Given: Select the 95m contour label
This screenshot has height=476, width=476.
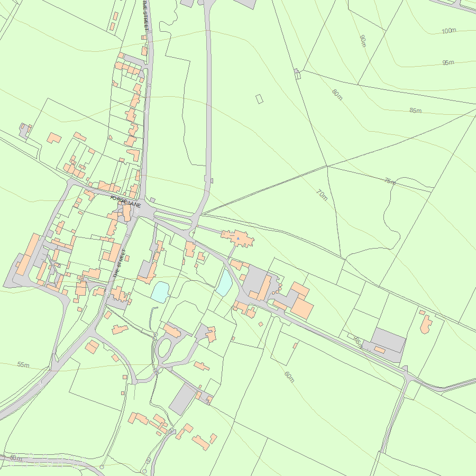Looking at the screenshot, I should tap(448, 62).
